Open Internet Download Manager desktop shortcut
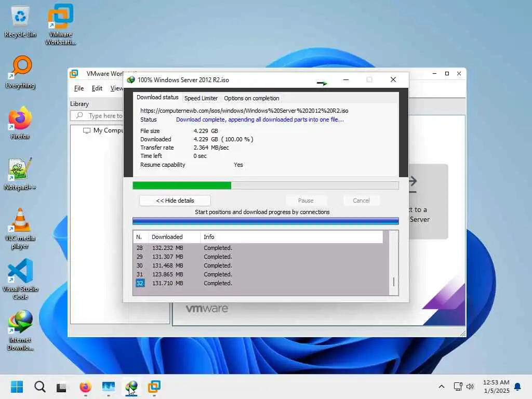Screen dimensions: 532x399 20,330
